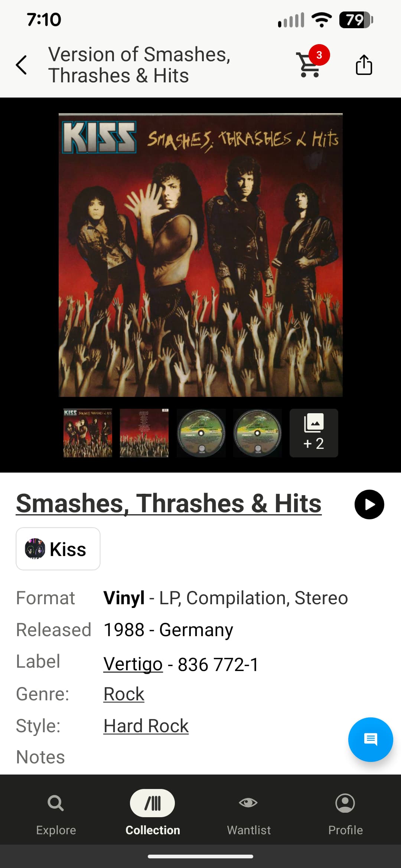Open the Smashes, Thrashes & Hits title link
The image size is (401, 868).
(x=169, y=504)
